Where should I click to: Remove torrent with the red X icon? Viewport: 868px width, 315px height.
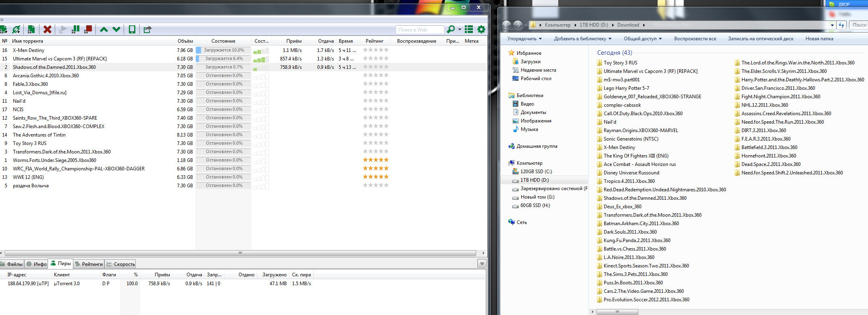tap(48, 29)
